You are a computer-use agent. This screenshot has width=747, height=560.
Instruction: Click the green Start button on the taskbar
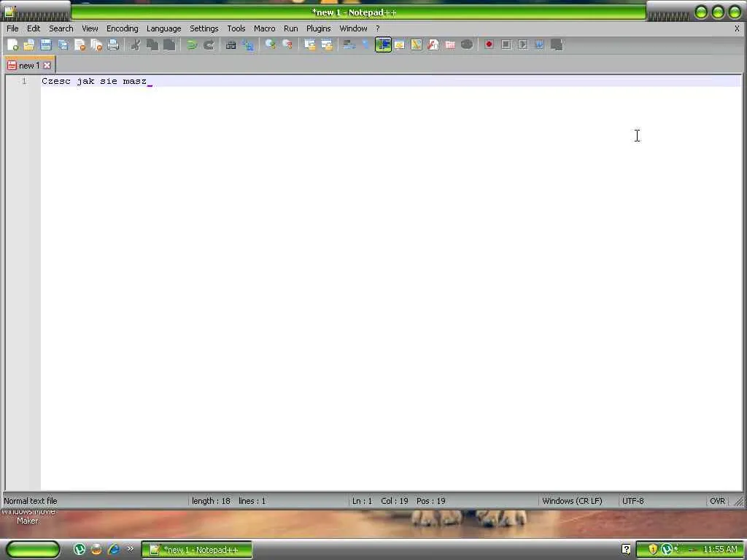(33, 550)
